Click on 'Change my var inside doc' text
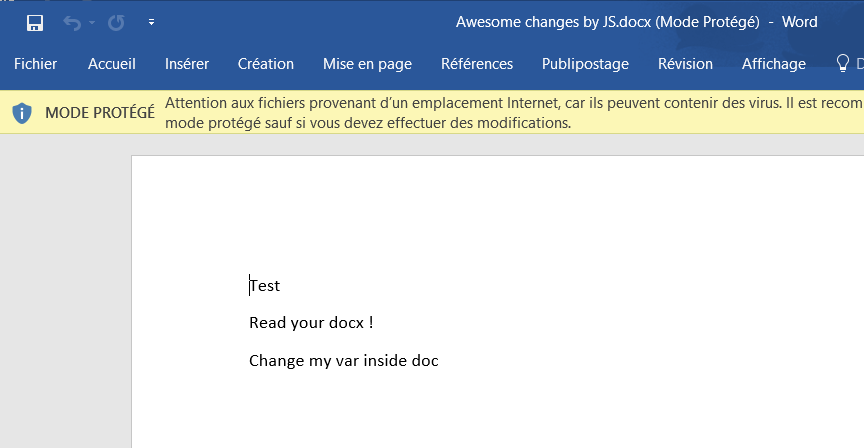864x448 pixels. 344,360
